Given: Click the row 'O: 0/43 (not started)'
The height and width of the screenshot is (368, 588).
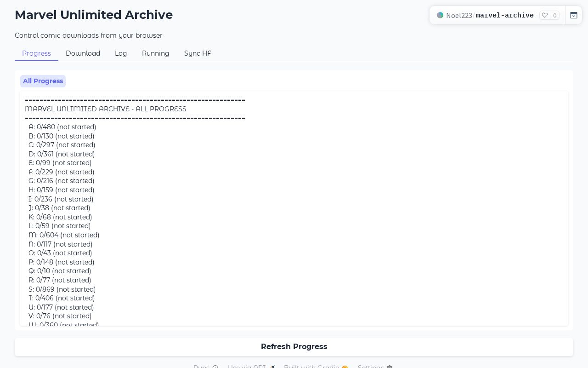Looking at the screenshot, I should point(60,253).
